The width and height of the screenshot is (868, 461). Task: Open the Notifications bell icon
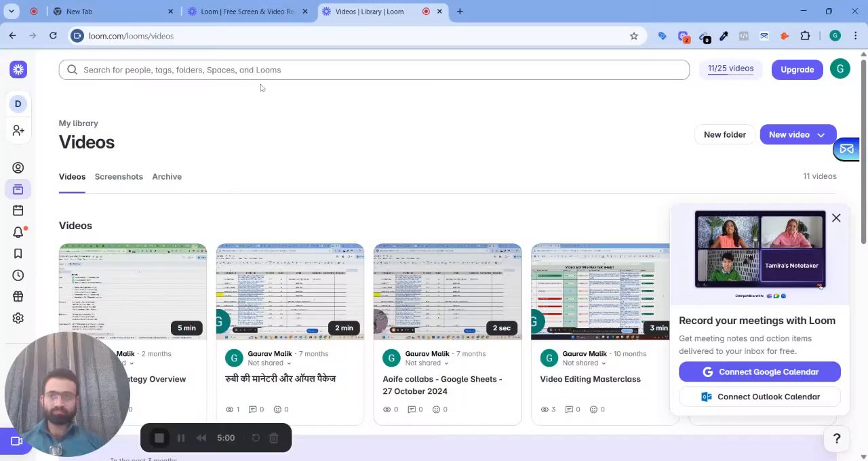(x=18, y=233)
